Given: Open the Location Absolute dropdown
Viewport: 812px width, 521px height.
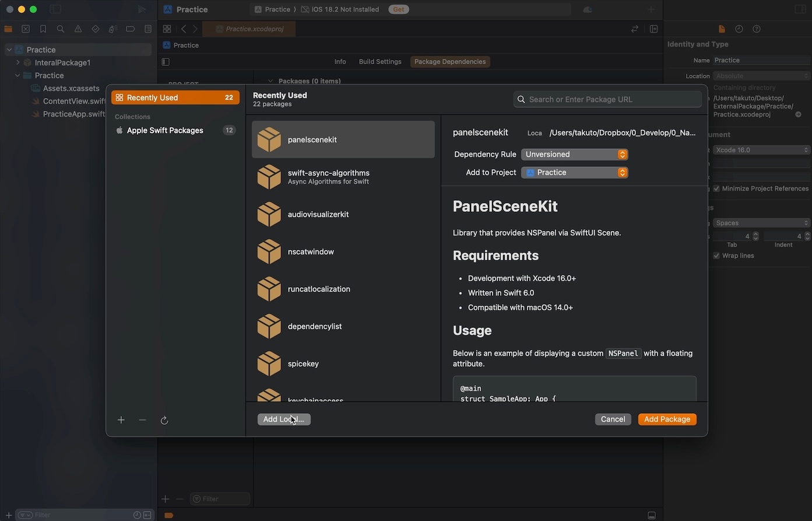Looking at the screenshot, I should [761, 76].
